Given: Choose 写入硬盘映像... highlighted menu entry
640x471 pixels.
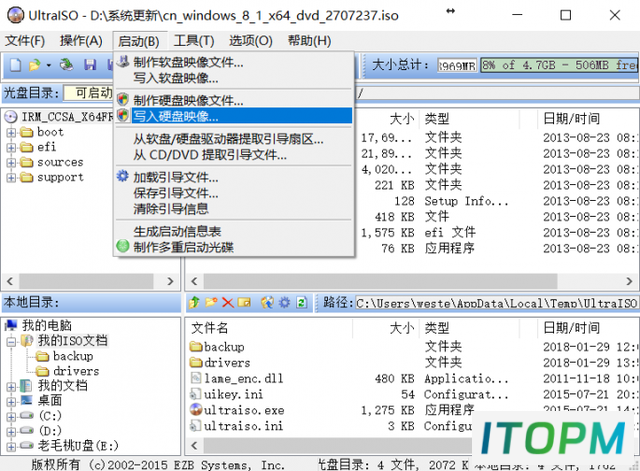Looking at the screenshot, I should [x=233, y=116].
